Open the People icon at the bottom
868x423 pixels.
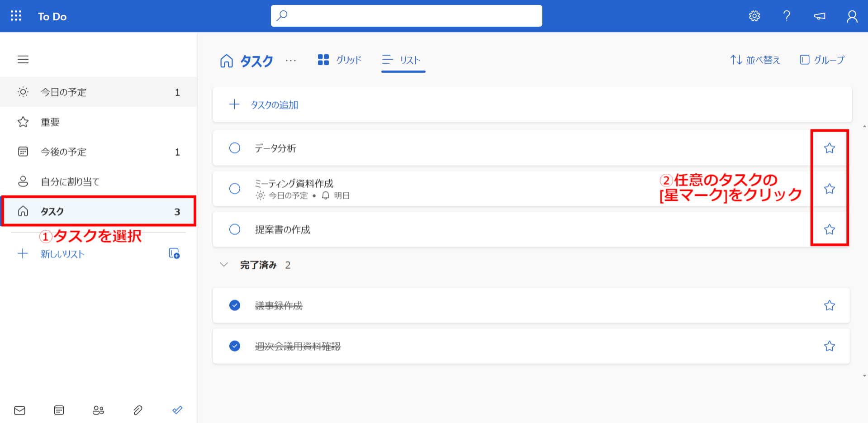click(x=98, y=410)
